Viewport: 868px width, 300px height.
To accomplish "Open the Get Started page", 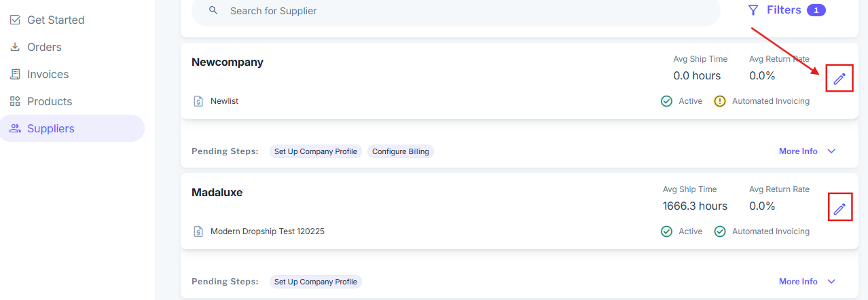I will [55, 20].
